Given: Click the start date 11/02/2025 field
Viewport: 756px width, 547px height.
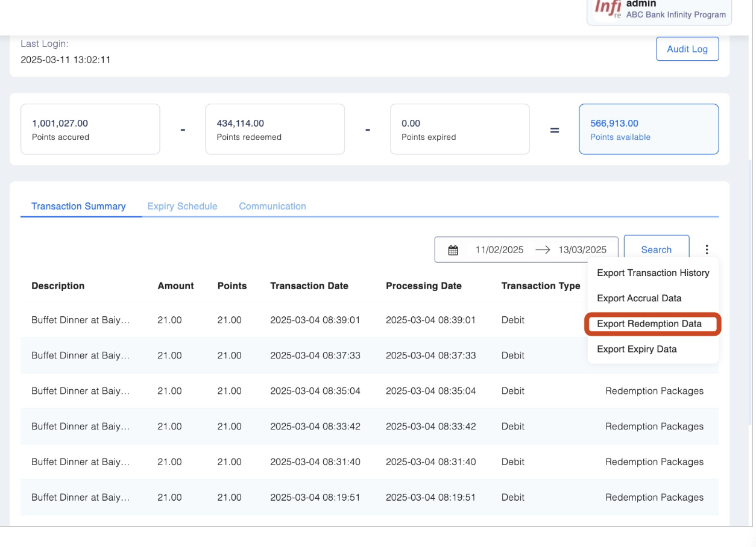Looking at the screenshot, I should pos(499,250).
